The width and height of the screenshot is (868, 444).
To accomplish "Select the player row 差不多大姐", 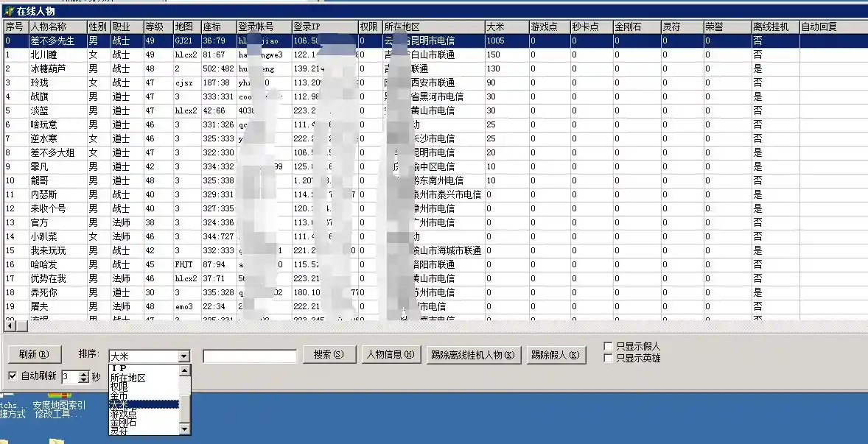I will 435,152.
